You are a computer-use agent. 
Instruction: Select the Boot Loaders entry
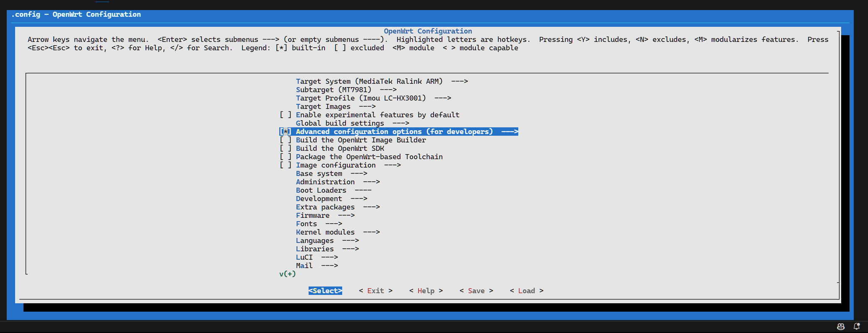[333, 190]
